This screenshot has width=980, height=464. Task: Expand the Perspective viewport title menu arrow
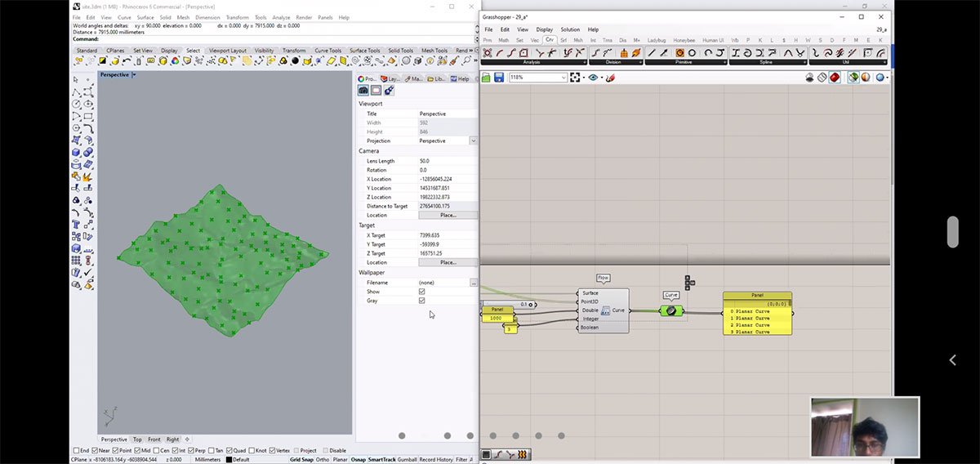pyautogui.click(x=134, y=75)
